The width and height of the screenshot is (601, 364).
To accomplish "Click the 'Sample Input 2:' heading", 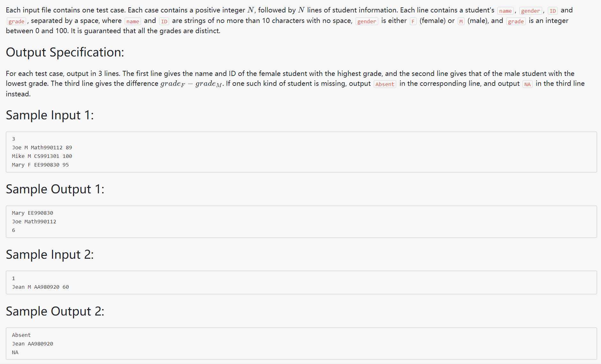I will tap(50, 255).
